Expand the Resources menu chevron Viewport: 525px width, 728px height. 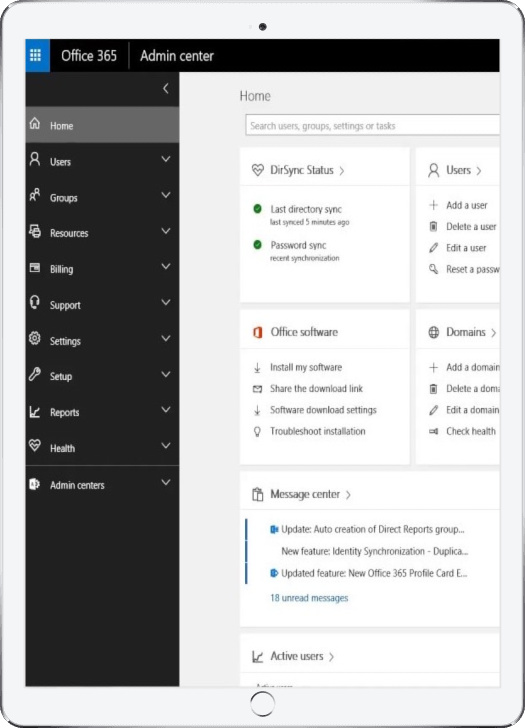coord(166,231)
